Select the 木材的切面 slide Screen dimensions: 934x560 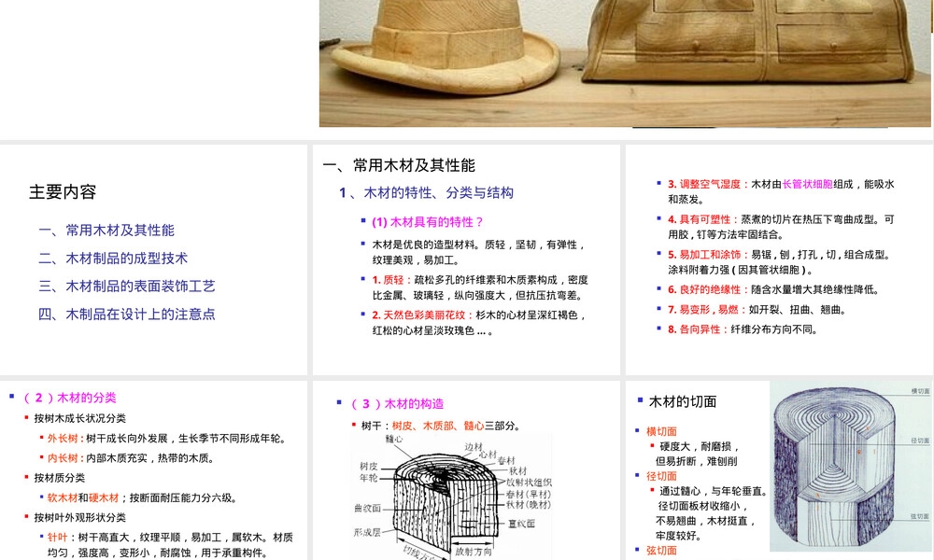(x=779, y=470)
